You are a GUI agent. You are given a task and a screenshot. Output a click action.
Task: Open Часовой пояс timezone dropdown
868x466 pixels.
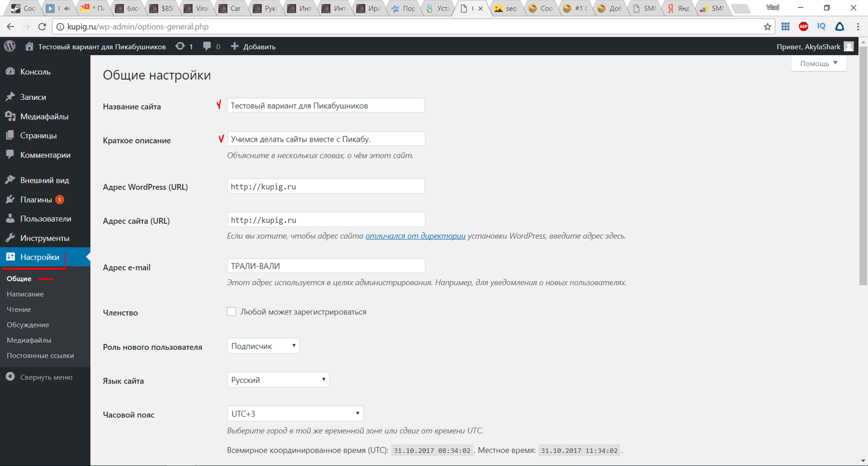295,413
